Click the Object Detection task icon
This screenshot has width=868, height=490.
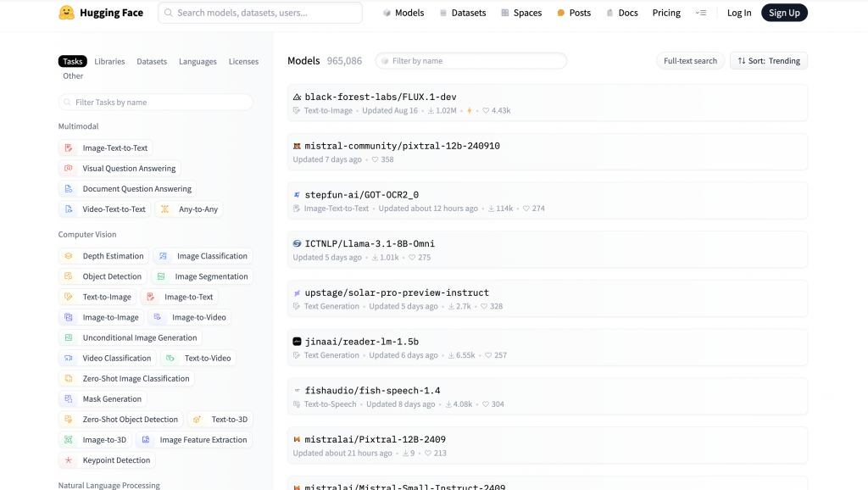point(69,276)
